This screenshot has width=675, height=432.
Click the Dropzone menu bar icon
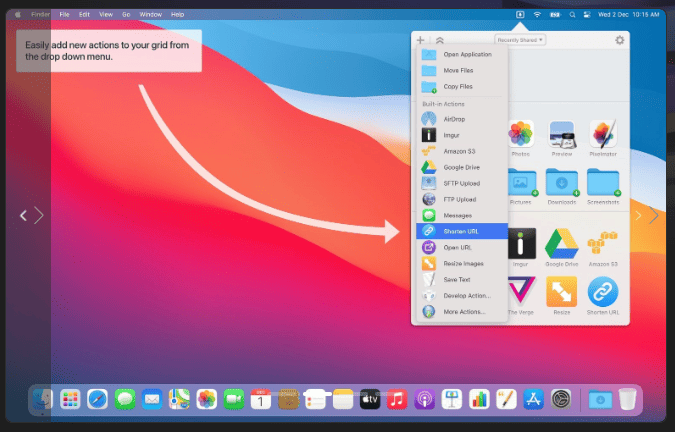520,15
